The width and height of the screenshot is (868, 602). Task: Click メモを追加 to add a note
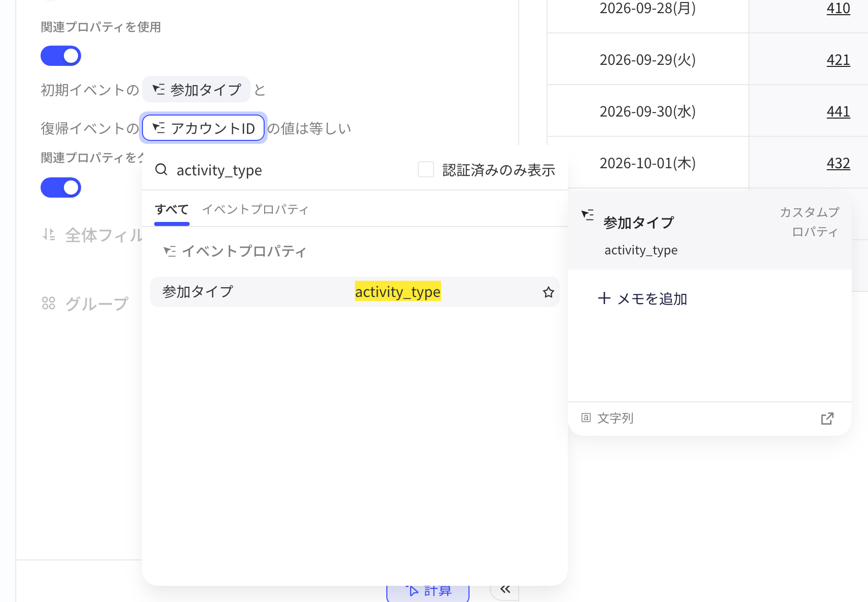642,299
